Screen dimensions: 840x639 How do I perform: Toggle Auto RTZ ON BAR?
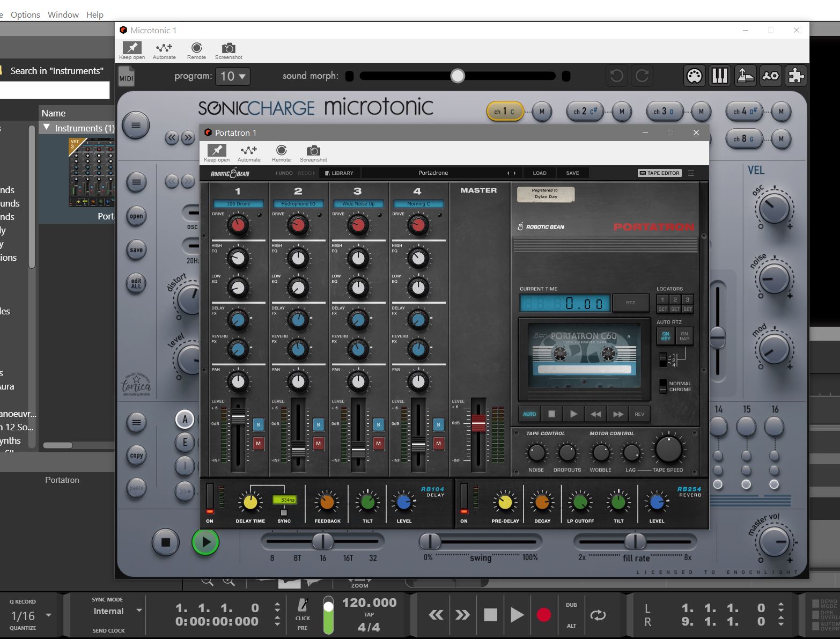tap(684, 336)
